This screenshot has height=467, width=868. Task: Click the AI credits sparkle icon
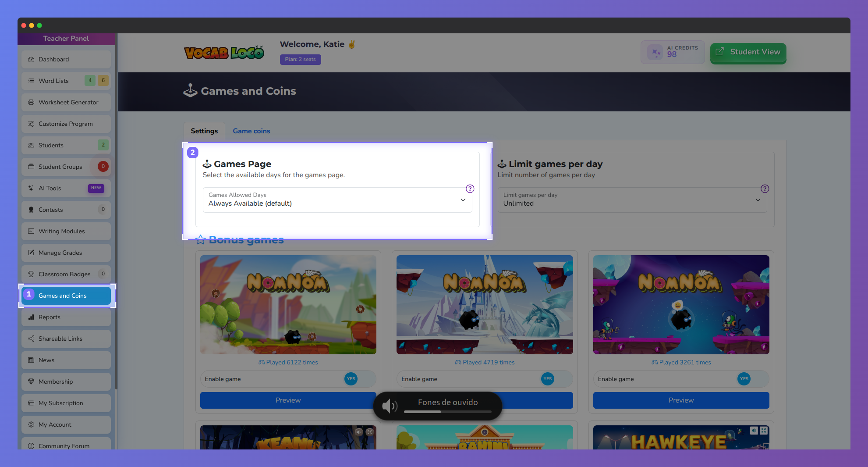(655, 53)
